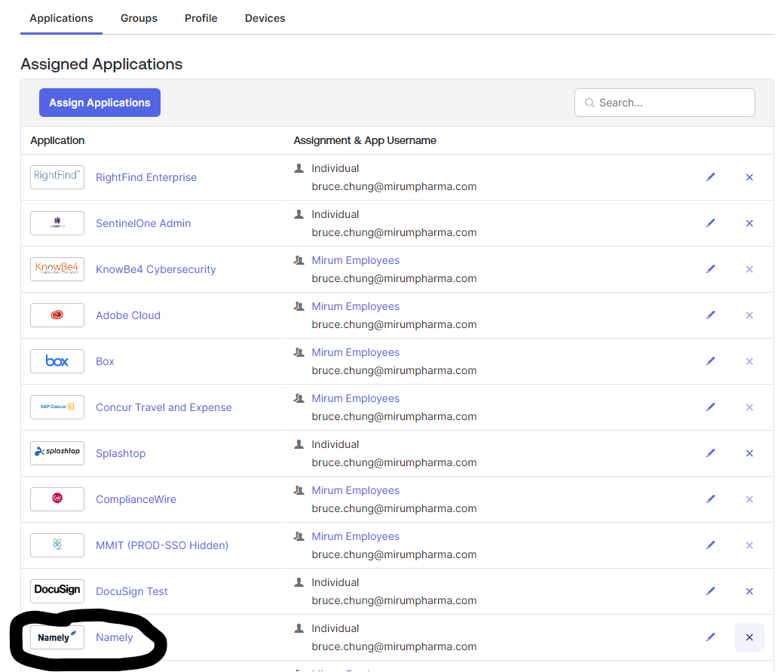
Task: Remove the Concur Travel and Expense assignment
Action: pyautogui.click(x=749, y=407)
